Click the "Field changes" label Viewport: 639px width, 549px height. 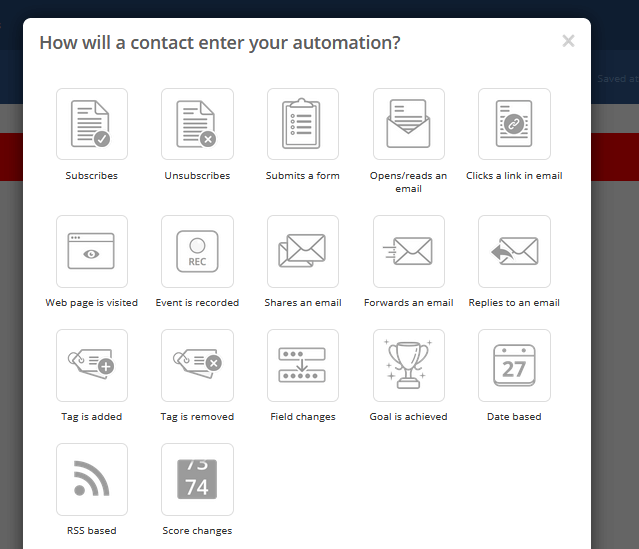click(x=303, y=417)
